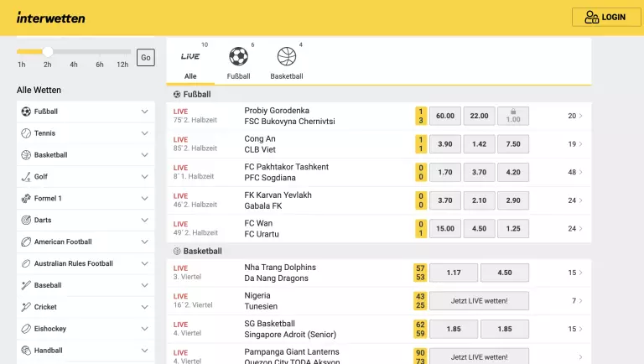
Task: Click the Basketball icon in sidebar
Action: coord(26,155)
